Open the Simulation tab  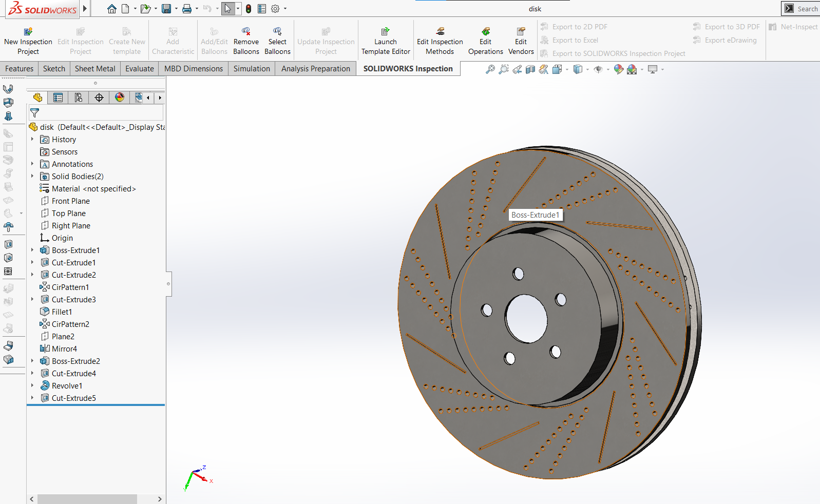click(252, 69)
